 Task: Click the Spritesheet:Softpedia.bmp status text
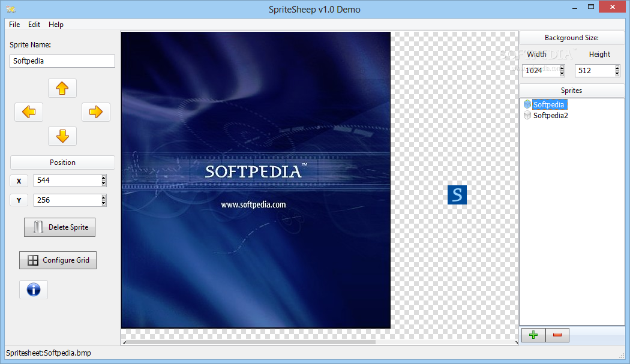(48, 353)
